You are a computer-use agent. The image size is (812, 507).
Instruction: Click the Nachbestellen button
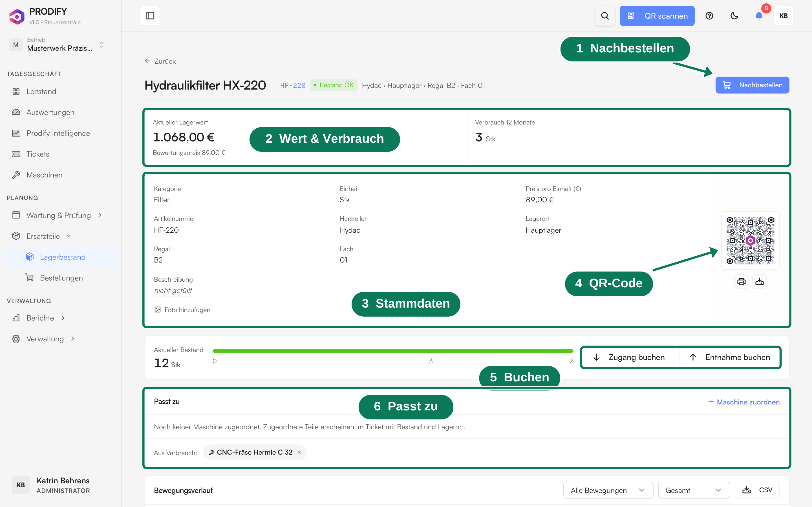coord(752,85)
